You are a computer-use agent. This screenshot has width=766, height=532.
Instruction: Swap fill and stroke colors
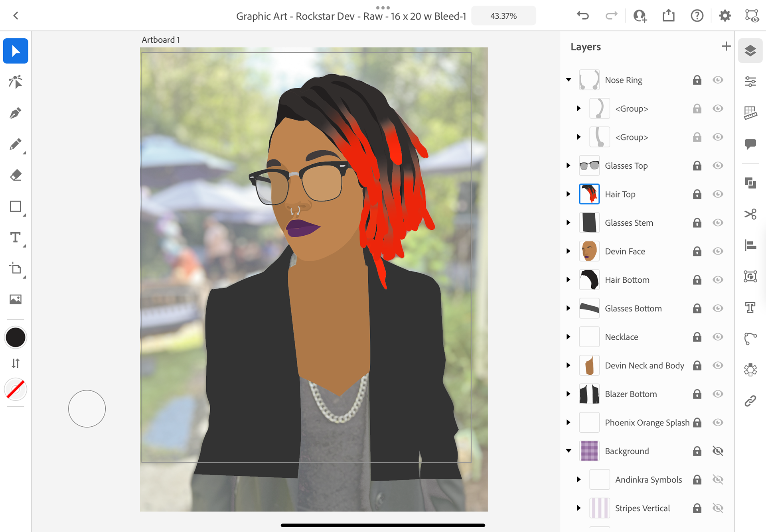point(15,363)
